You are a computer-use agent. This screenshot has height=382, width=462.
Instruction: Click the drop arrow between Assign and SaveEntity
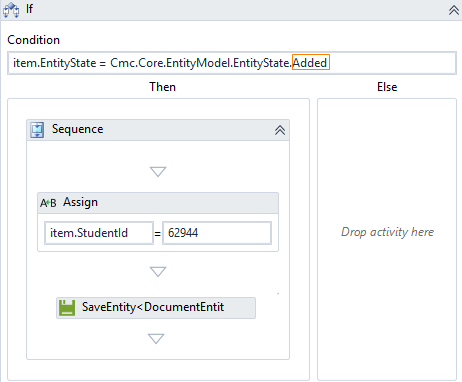(158, 271)
